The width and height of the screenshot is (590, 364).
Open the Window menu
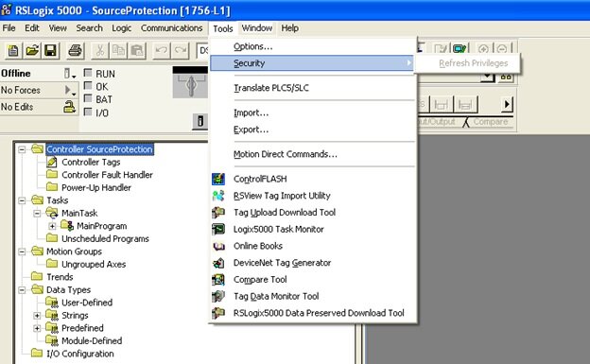(257, 28)
